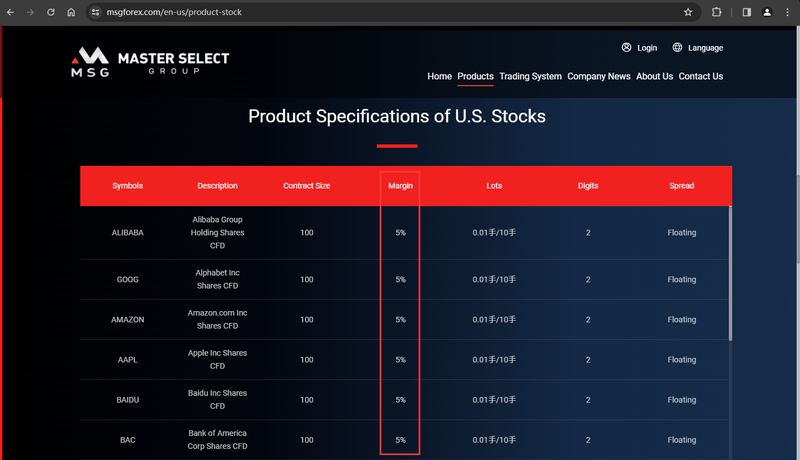Screen dimensions: 800x460
Task: Go to browser home icon
Action: (71, 12)
